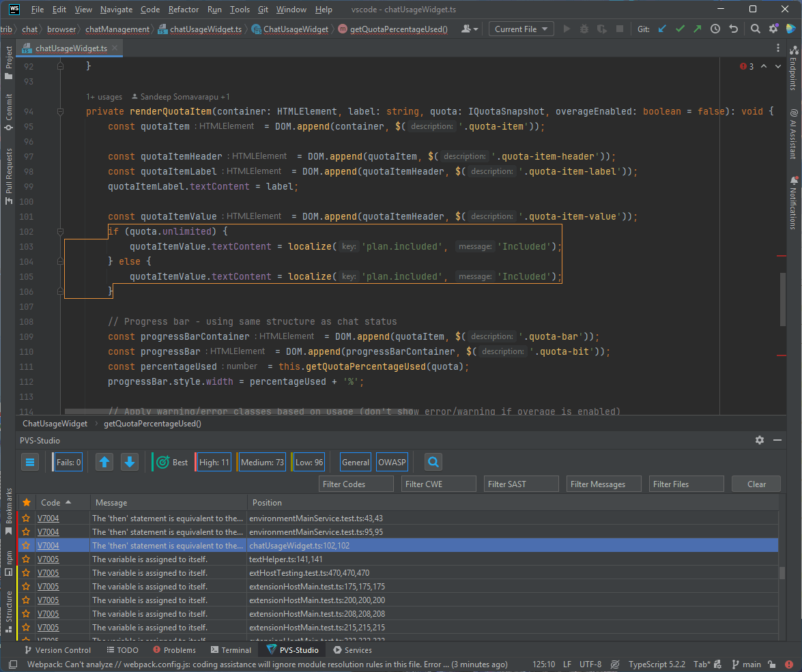Toggle the High: 11 severity filter
The image size is (802, 672).
click(x=214, y=462)
